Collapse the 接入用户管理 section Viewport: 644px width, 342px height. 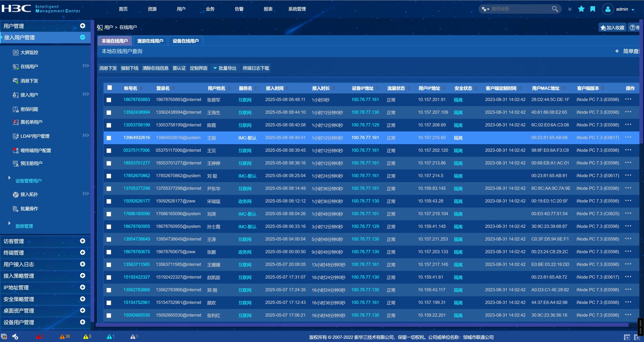[x=83, y=37]
